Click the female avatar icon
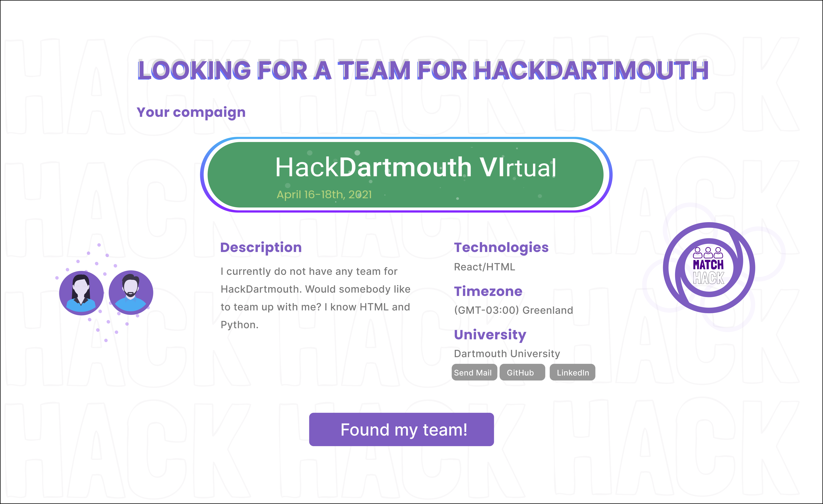The image size is (823, 504). point(81,293)
